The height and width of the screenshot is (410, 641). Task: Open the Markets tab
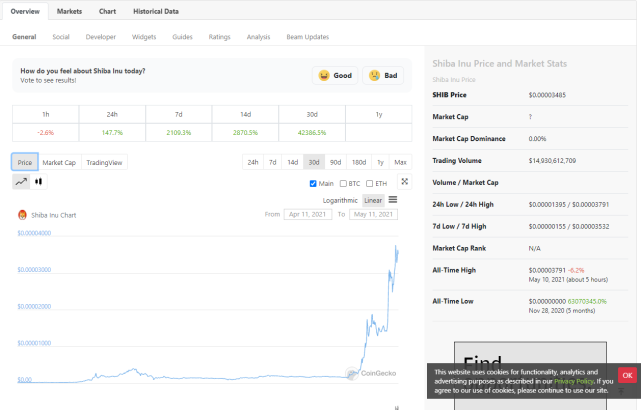[69, 11]
